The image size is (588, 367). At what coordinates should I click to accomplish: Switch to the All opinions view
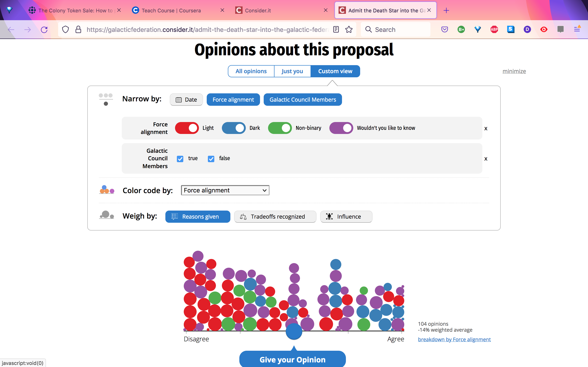(x=251, y=71)
